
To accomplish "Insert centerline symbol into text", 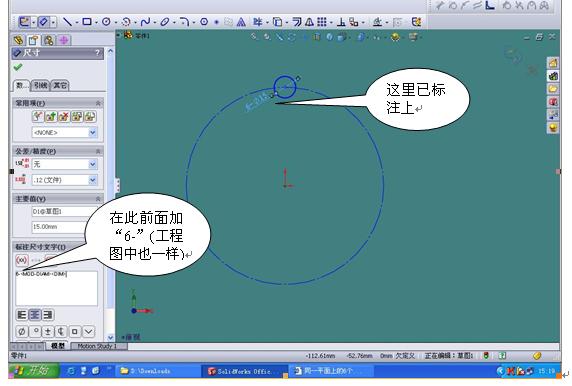I will coord(62,332).
